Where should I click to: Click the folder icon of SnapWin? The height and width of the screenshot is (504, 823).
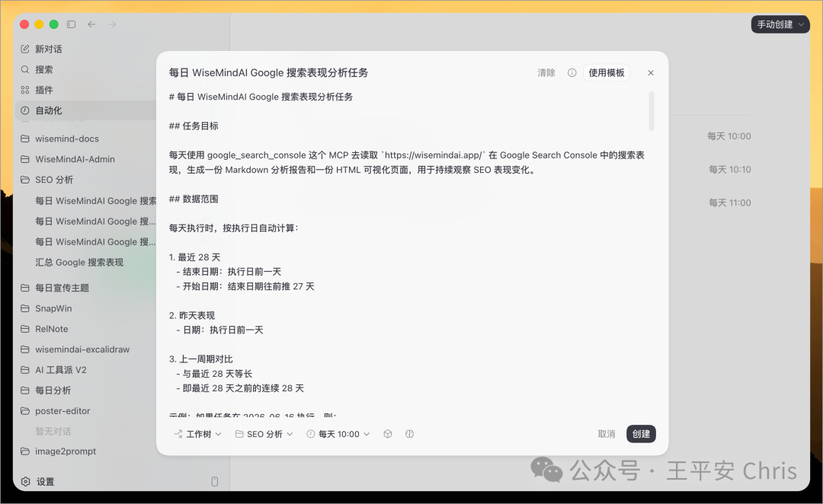[x=24, y=308]
